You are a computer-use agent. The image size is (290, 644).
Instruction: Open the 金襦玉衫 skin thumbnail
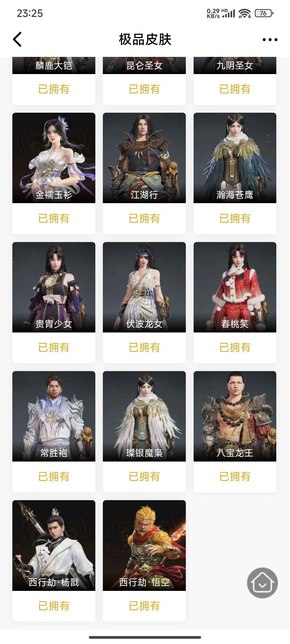54,158
